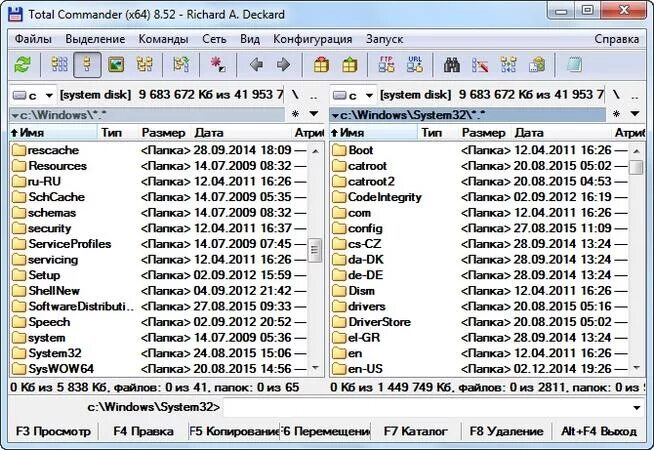Select the en-US folder
Viewport: 654px width, 450px height.
click(480, 369)
